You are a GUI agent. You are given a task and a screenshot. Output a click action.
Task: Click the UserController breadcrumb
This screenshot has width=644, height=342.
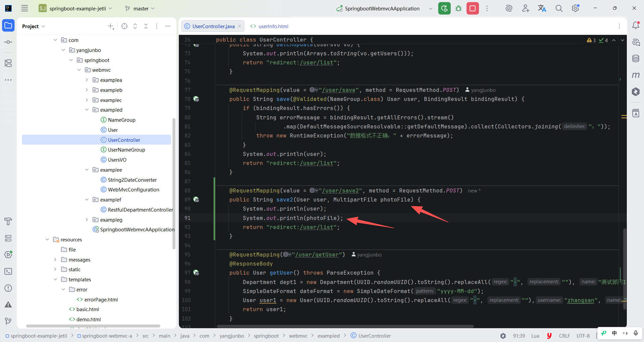click(371, 336)
